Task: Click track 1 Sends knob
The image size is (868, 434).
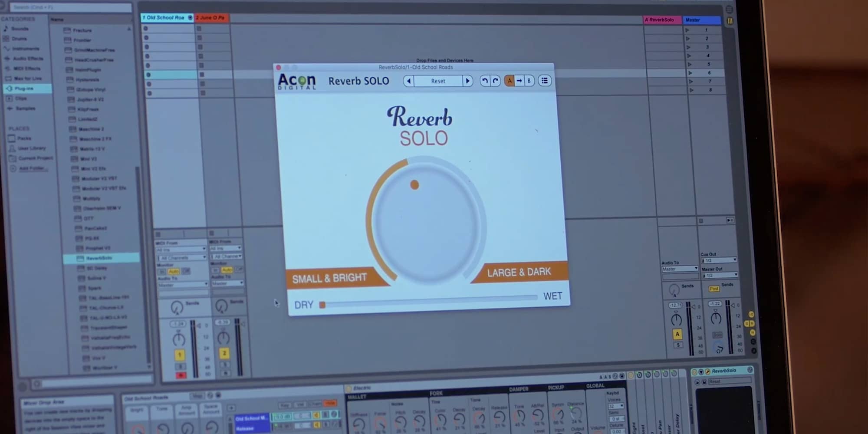Action: [x=177, y=308]
